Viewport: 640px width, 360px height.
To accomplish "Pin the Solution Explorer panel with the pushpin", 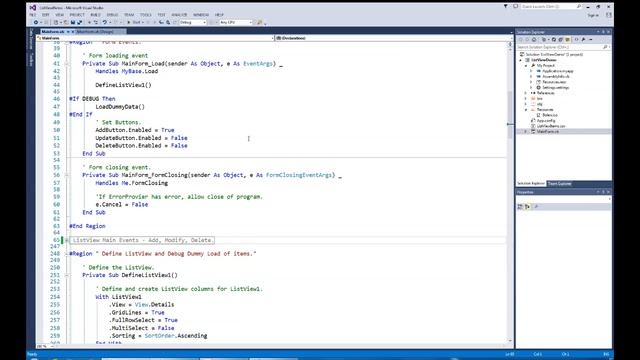I will point(603,32).
